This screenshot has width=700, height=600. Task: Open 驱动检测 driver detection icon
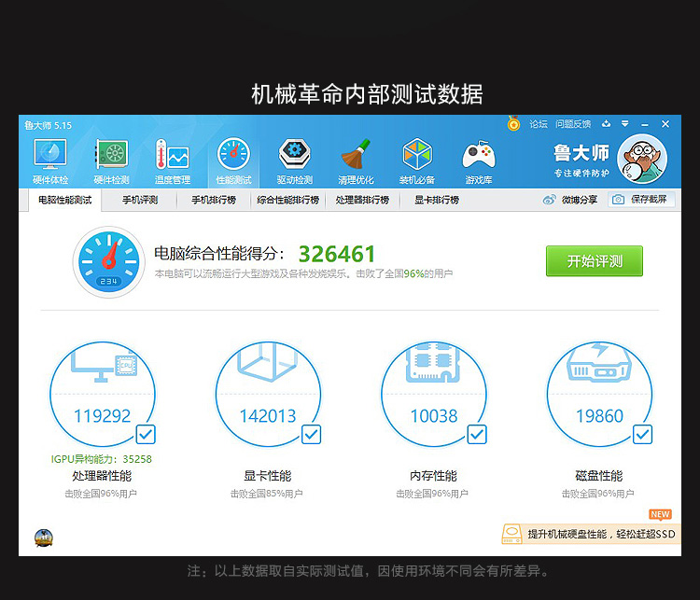pos(295,154)
